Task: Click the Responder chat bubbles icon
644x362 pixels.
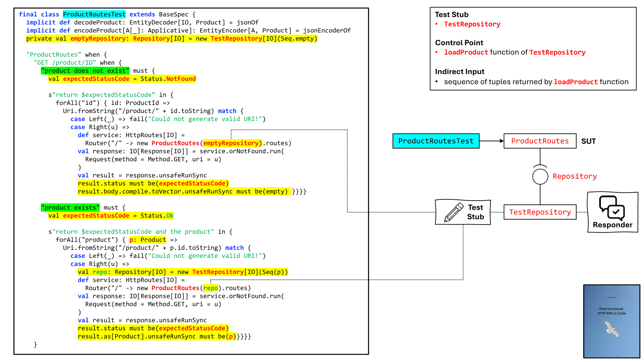Action: (x=612, y=207)
